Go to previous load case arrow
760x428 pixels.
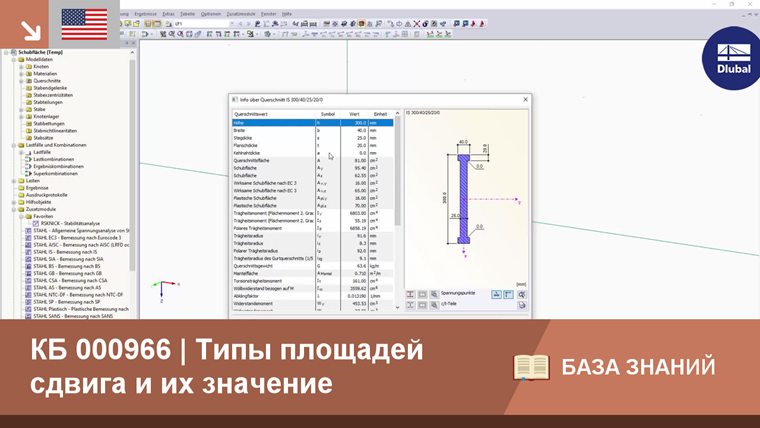point(240,23)
